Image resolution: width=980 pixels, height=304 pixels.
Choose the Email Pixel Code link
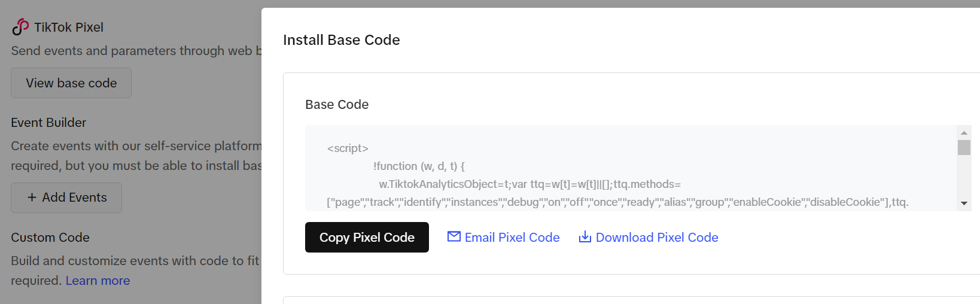click(512, 238)
